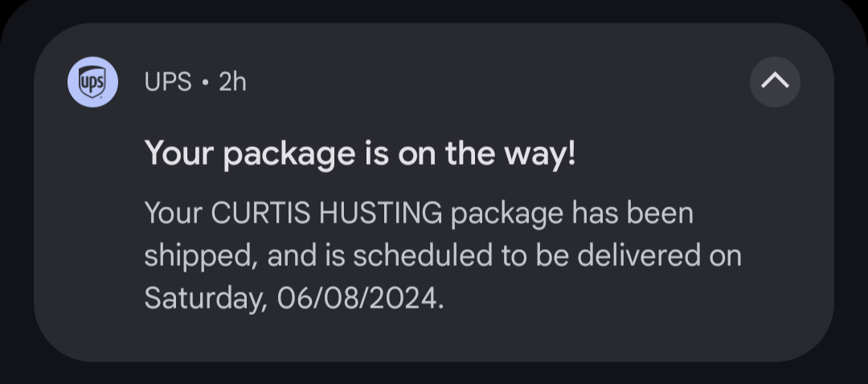Click the word 'package' in the bold title
This screenshot has width=868, height=384.
coord(289,154)
